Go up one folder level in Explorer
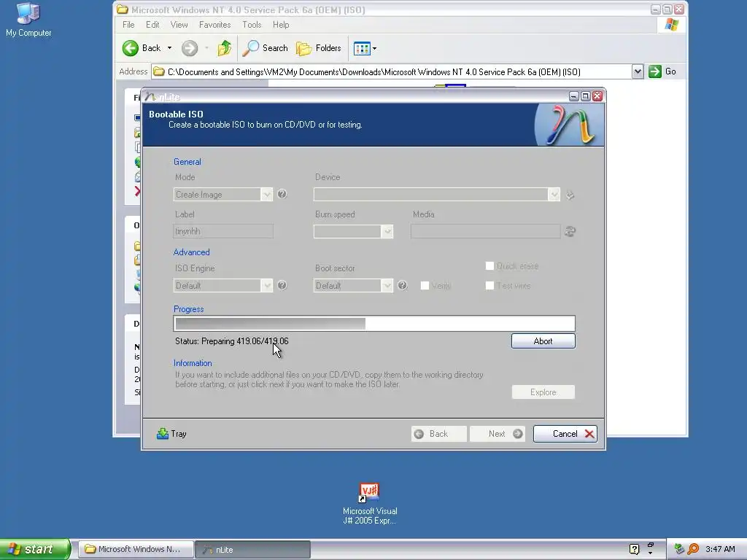Screen dimensions: 747x560 tap(225, 48)
